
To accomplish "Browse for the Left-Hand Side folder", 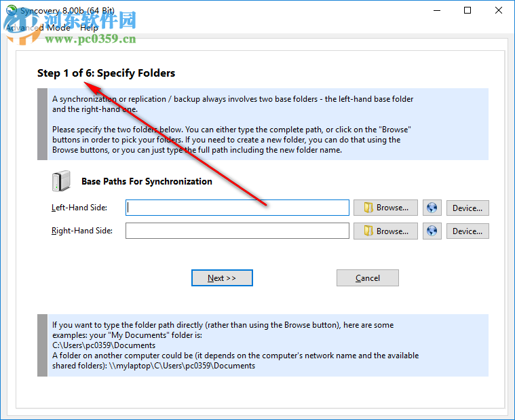I will coord(385,208).
